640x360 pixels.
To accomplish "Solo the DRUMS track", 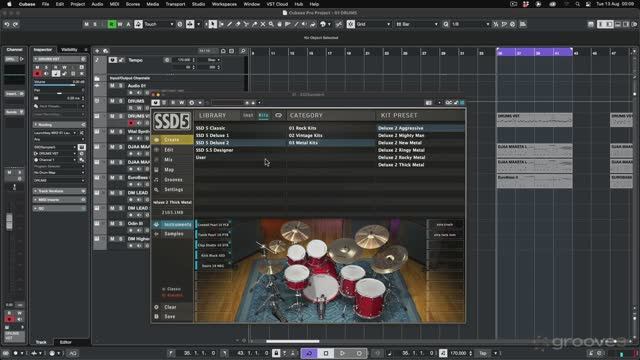I will click(x=121, y=101).
